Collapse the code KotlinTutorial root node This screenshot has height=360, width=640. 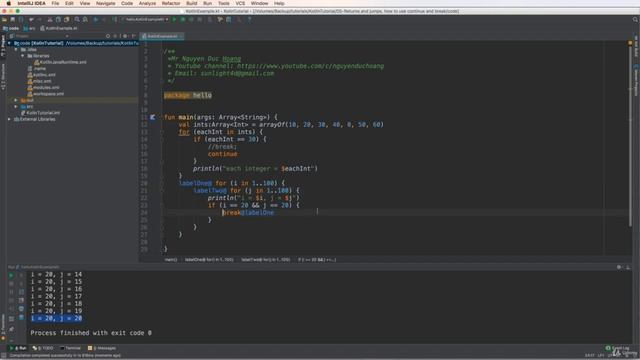[x=9, y=43]
